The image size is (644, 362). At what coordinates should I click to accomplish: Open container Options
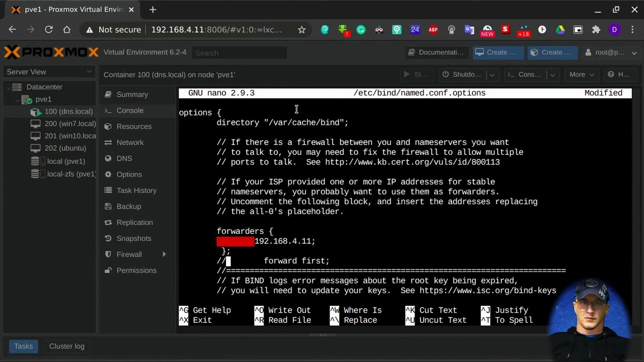pos(129,174)
